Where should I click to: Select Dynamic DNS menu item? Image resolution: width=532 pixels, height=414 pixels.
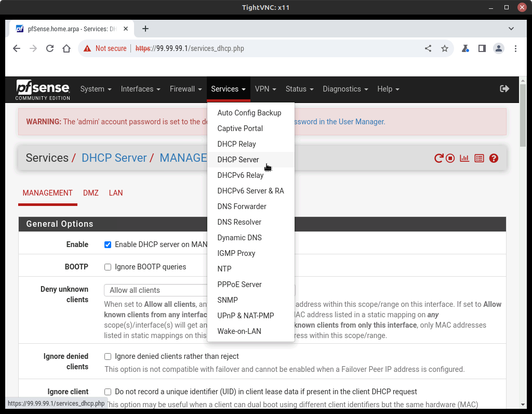click(x=251, y=238)
